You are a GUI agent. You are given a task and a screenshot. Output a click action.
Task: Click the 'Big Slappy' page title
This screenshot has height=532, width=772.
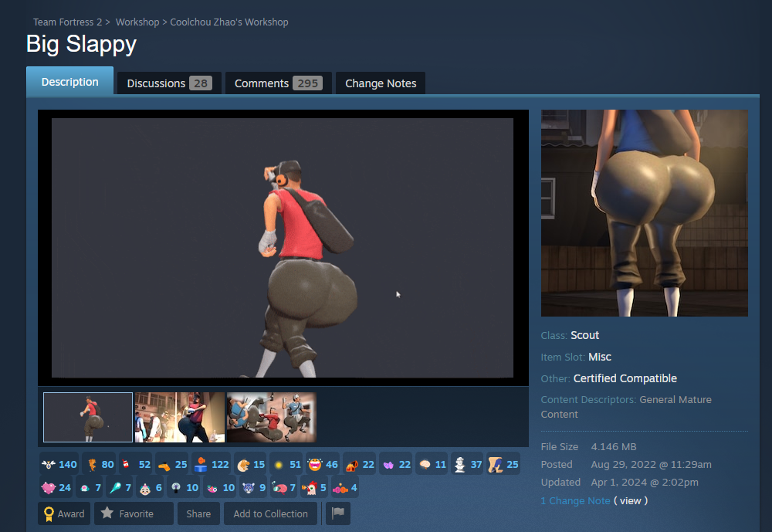coord(81,44)
